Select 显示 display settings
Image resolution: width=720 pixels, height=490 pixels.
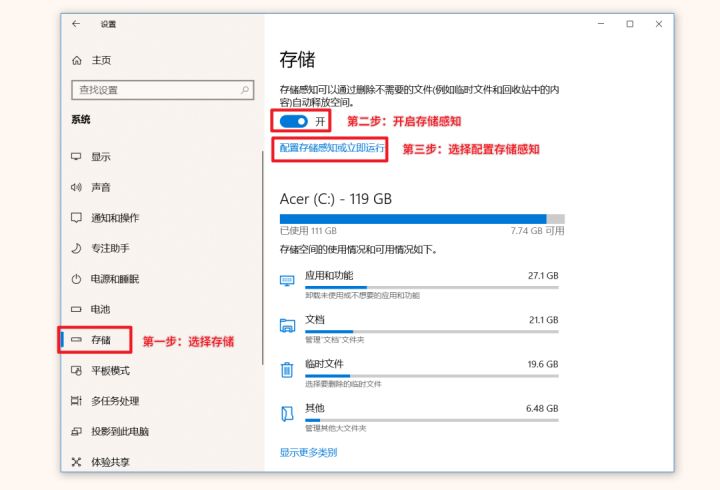point(100,157)
